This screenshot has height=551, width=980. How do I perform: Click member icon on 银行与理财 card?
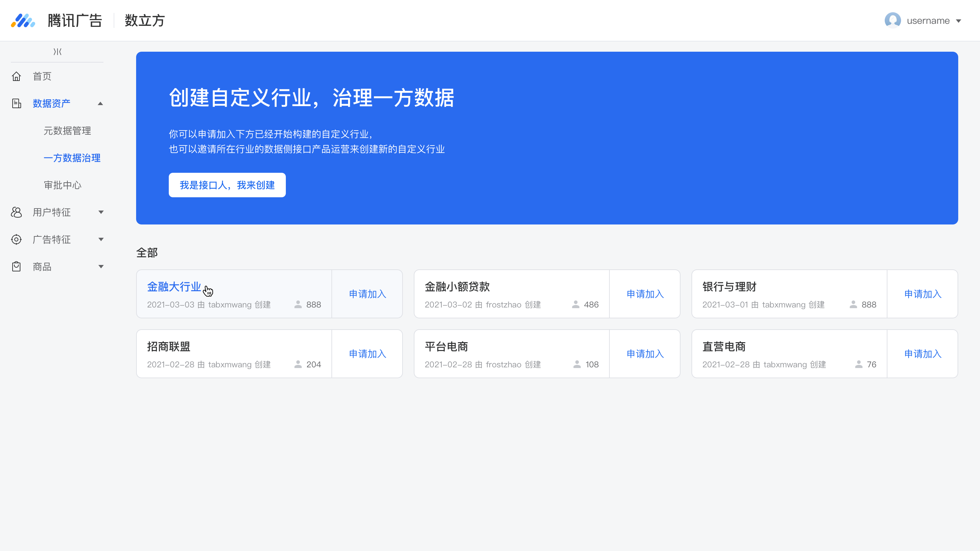pos(853,305)
